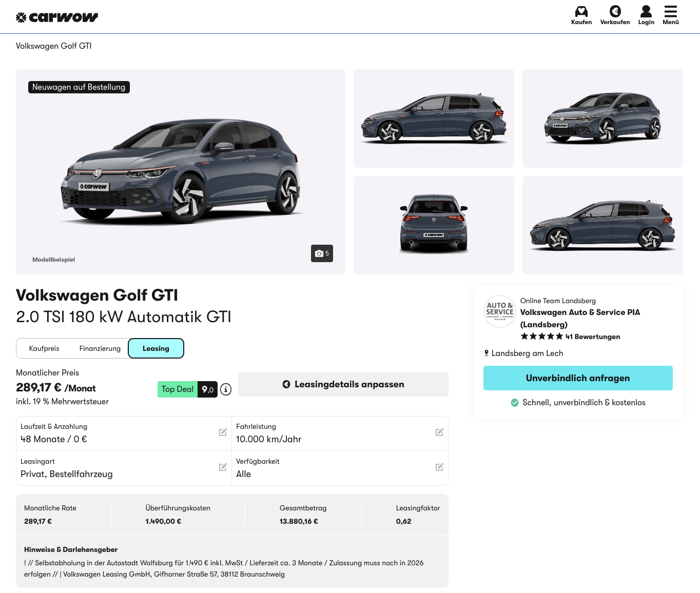
Task: Switch to the Finanzierung tab
Action: click(100, 348)
